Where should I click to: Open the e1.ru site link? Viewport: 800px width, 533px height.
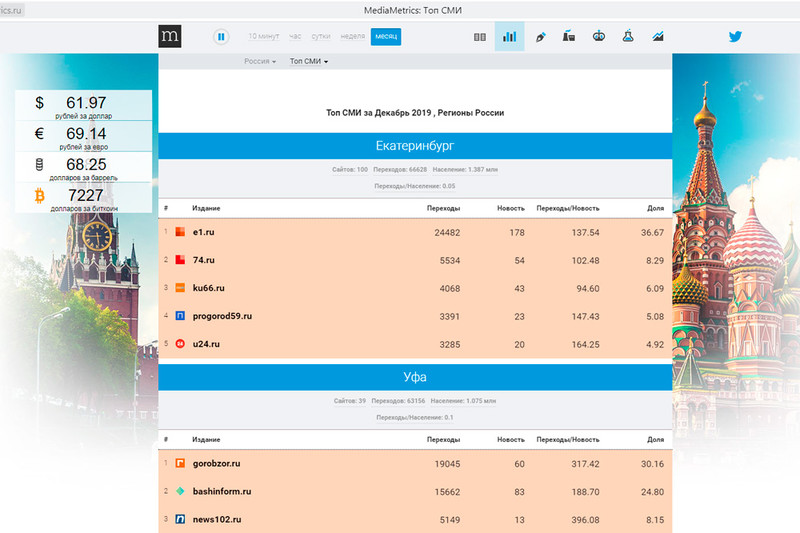point(204,232)
